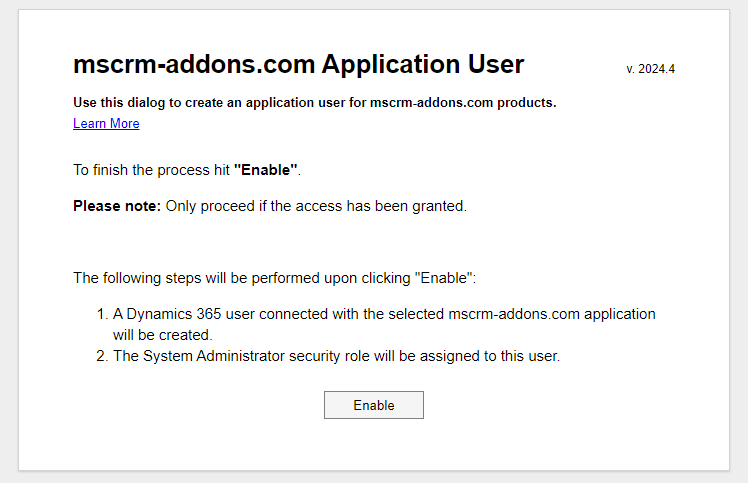
Task: Click the number 1 list marker
Action: (102, 314)
